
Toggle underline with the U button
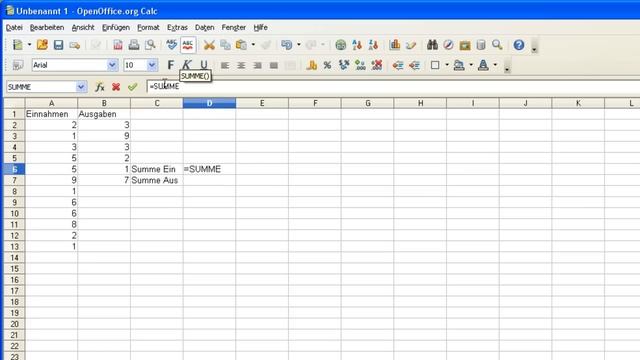tap(203, 65)
